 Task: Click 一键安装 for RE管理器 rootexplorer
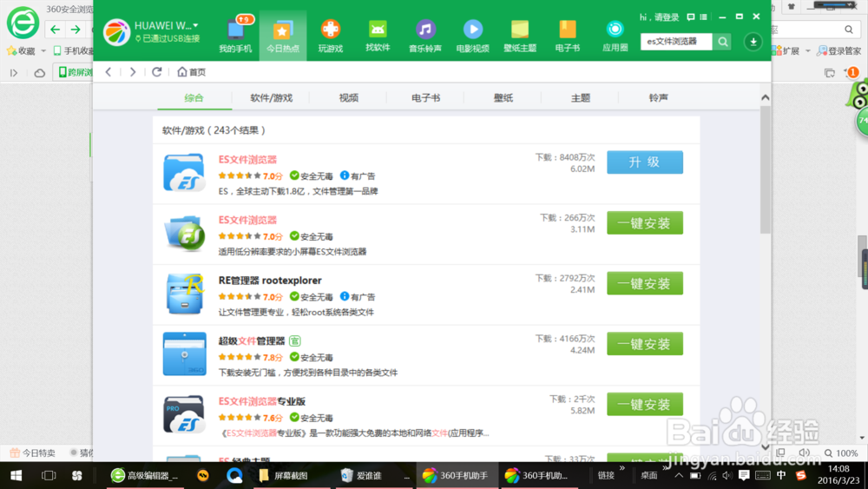point(645,283)
